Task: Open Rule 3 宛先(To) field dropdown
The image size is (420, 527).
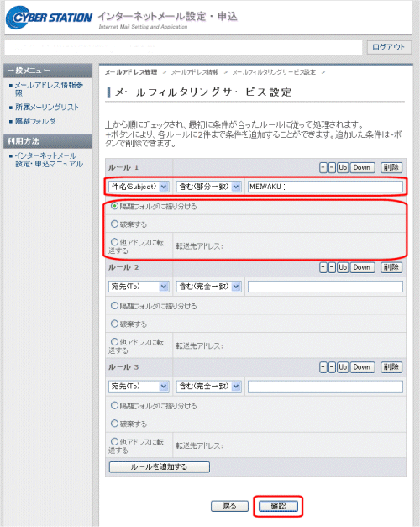Action: click(139, 386)
